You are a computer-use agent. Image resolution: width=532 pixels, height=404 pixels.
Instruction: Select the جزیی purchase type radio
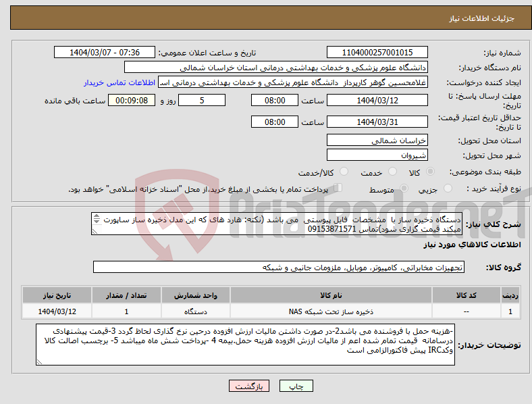pos(448,188)
